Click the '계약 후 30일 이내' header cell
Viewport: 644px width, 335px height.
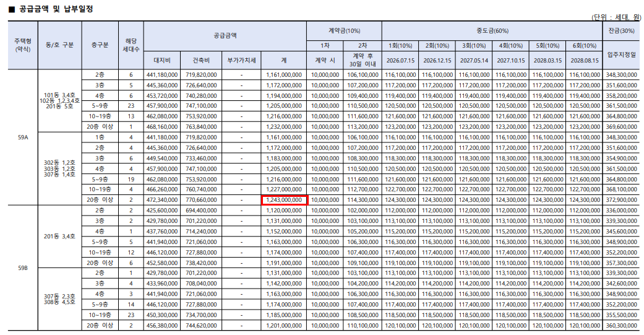363,61
